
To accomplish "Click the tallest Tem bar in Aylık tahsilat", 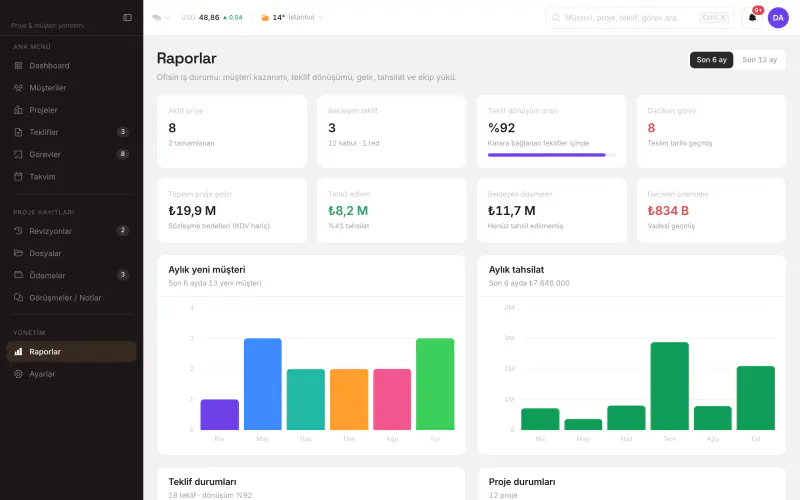I will click(x=669, y=386).
